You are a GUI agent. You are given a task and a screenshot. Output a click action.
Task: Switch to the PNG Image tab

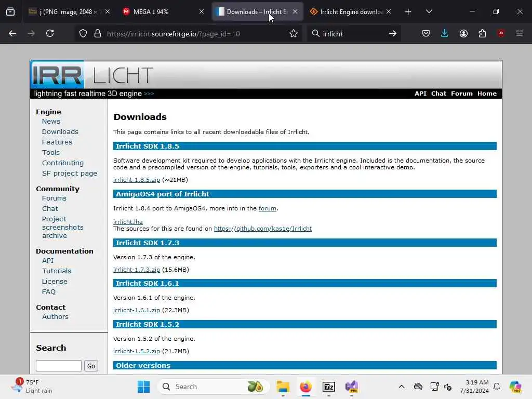click(70, 11)
